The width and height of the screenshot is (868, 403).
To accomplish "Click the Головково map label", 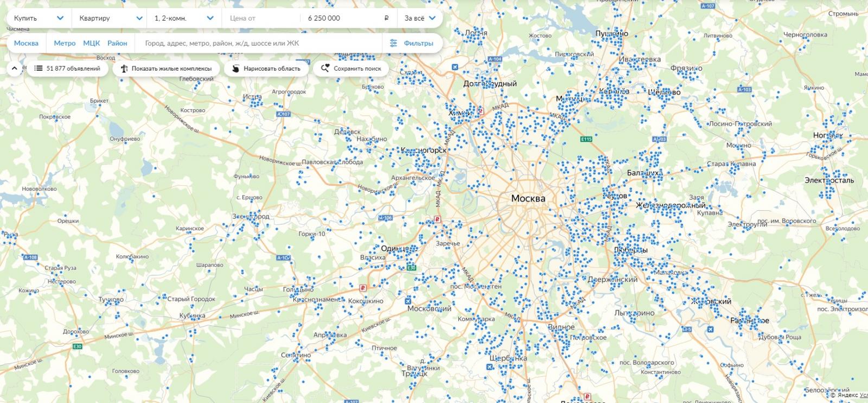I will tap(126, 371).
